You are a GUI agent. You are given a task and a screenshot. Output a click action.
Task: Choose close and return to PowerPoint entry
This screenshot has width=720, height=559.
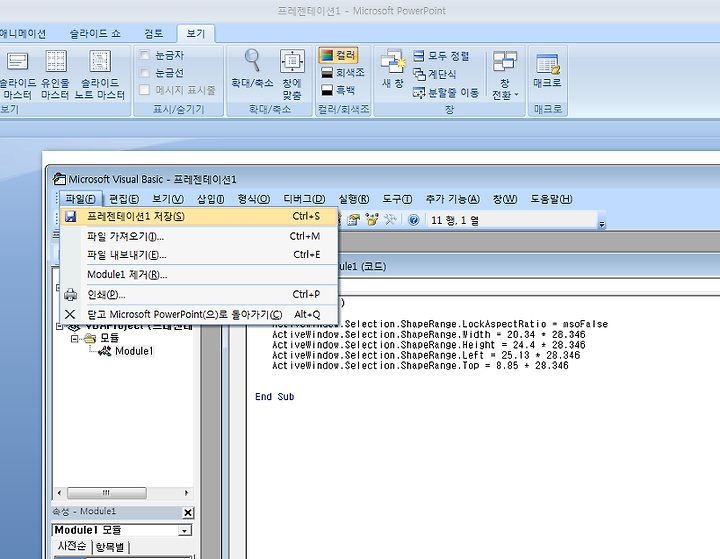(x=199, y=315)
